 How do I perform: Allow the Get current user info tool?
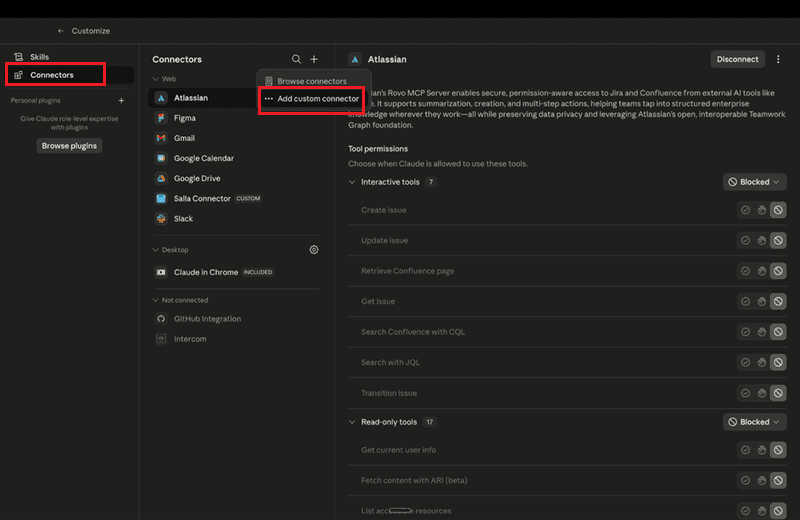pos(745,450)
